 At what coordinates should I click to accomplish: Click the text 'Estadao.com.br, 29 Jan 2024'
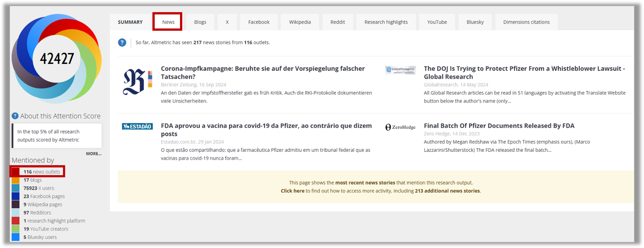192,142
